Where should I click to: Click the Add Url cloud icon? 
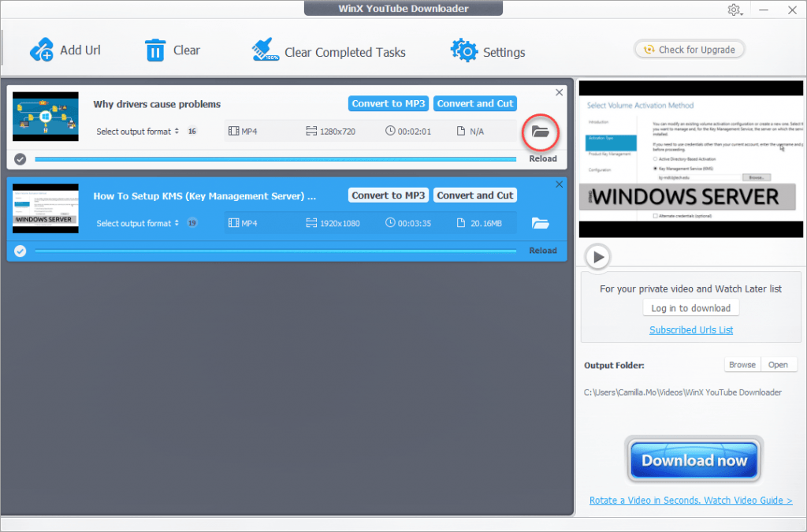coord(42,50)
